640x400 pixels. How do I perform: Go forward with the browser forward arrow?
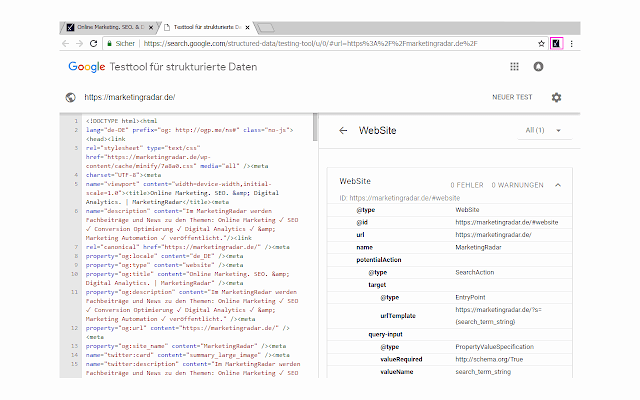79,44
